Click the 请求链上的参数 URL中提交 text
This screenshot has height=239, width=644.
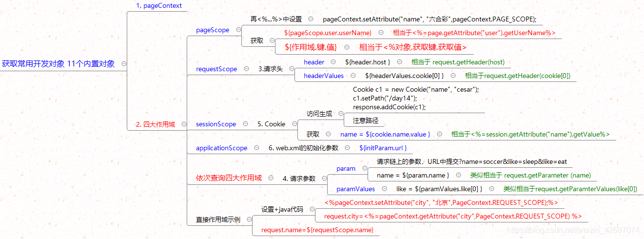472,161
